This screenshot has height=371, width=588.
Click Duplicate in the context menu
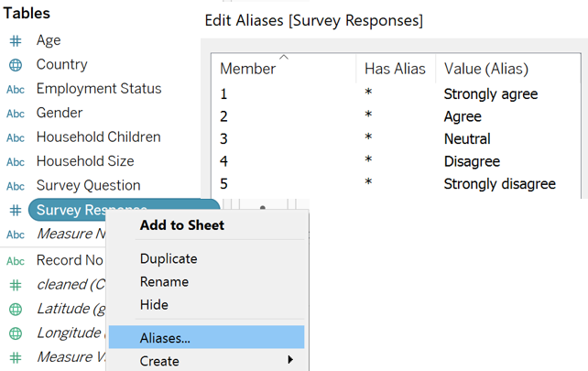tap(168, 258)
